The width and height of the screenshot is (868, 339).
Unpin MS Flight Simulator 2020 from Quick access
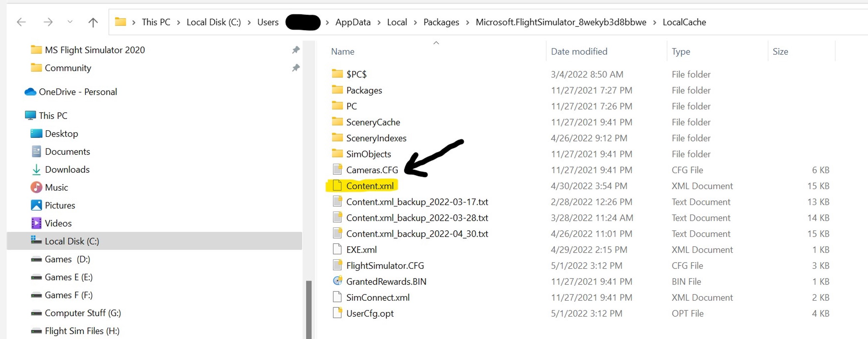coord(296,49)
